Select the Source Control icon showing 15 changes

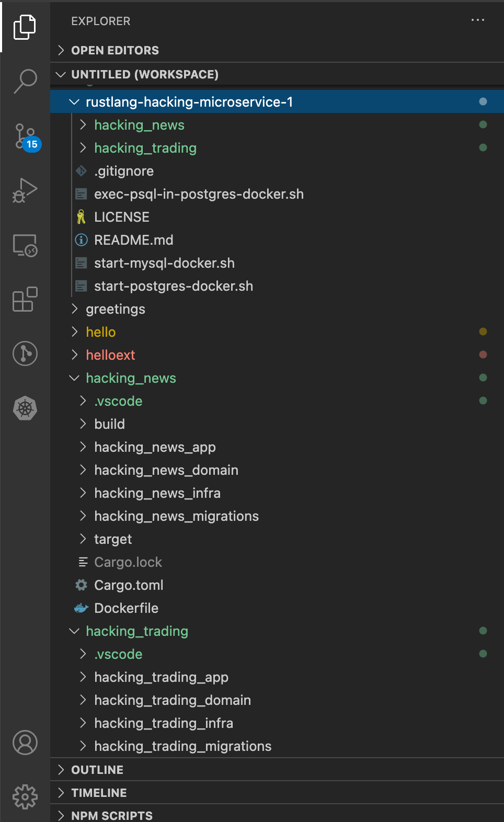[25, 137]
